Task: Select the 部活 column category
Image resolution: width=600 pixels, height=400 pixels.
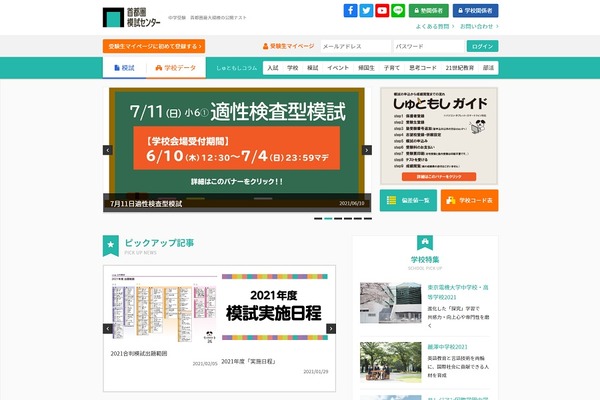Action: pyautogui.click(x=488, y=68)
